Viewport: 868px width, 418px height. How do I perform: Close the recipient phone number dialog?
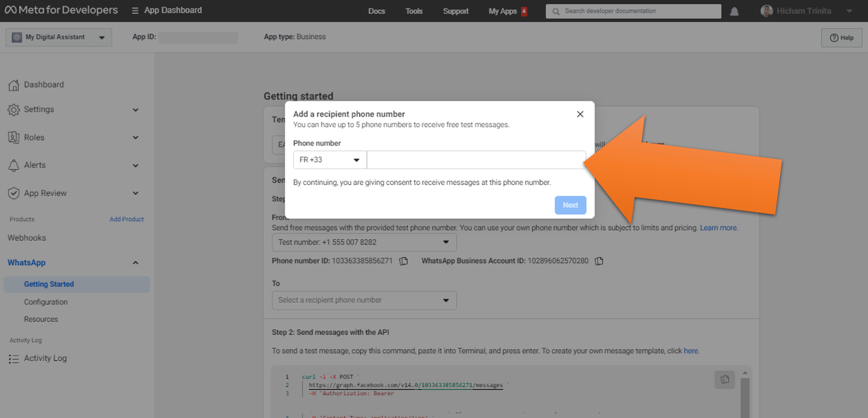click(x=580, y=114)
